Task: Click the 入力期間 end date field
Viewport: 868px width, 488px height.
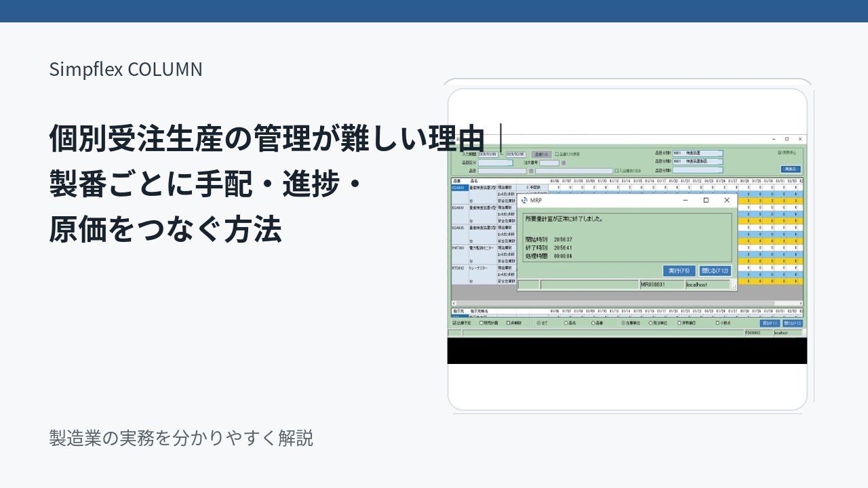Action: [x=515, y=155]
